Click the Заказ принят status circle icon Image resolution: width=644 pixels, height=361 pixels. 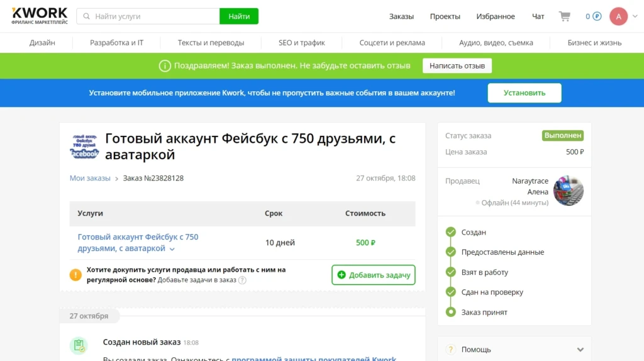(x=450, y=312)
